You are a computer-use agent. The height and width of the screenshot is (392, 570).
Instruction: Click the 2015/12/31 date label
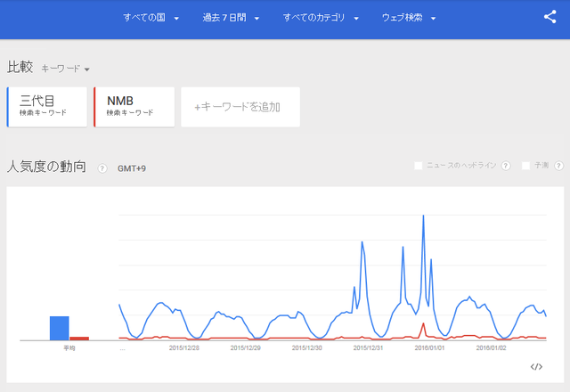pos(368,348)
